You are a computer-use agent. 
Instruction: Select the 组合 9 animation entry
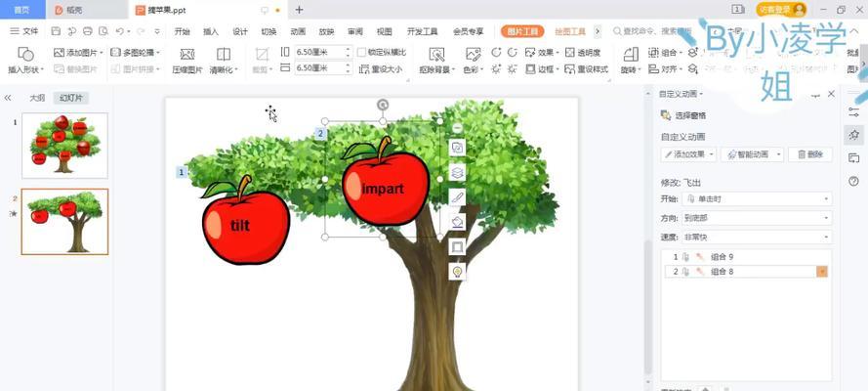(746, 257)
